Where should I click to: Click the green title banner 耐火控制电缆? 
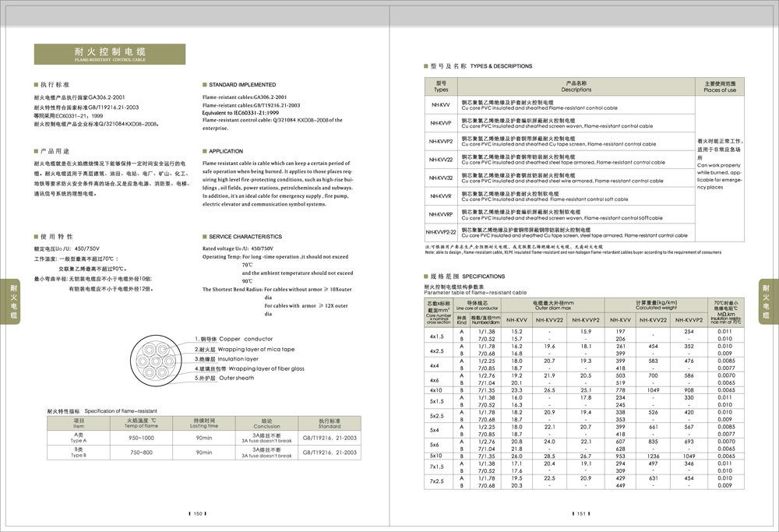pos(109,55)
